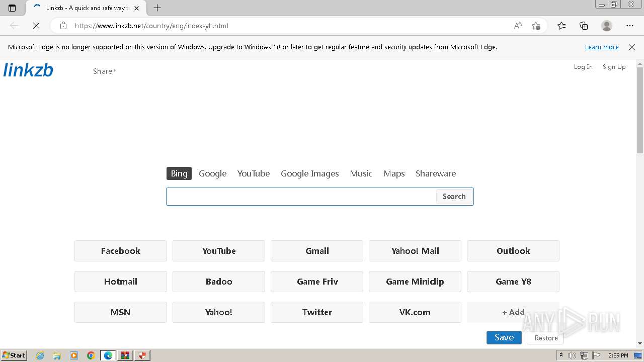Follow the Learn more link
The height and width of the screenshot is (362, 644).
[x=602, y=47]
